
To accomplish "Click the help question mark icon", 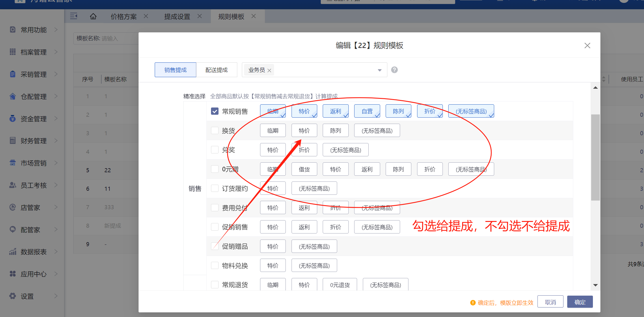I will click(x=394, y=70).
